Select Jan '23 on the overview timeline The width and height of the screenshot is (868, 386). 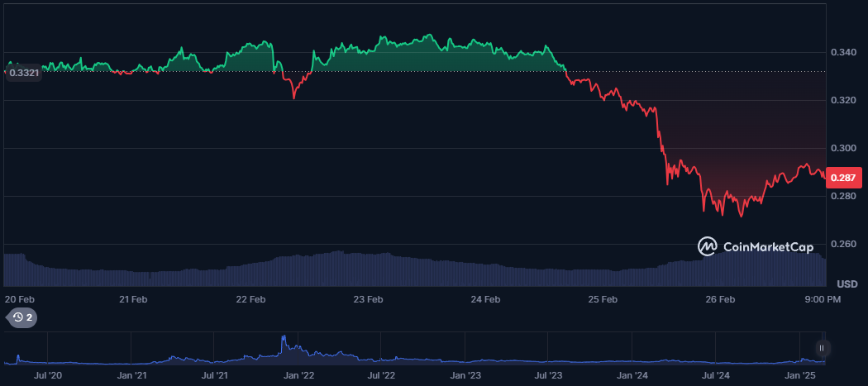[465, 375]
